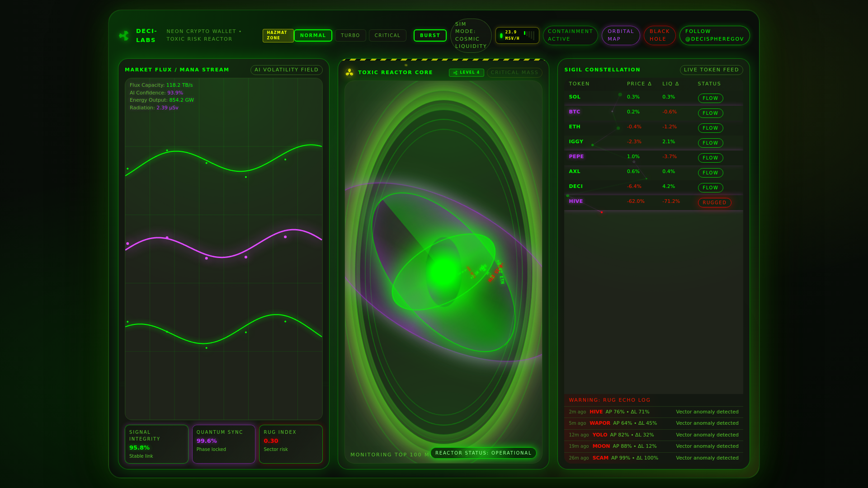Open the Orbital Map view
868x488 pixels.
(x=620, y=36)
